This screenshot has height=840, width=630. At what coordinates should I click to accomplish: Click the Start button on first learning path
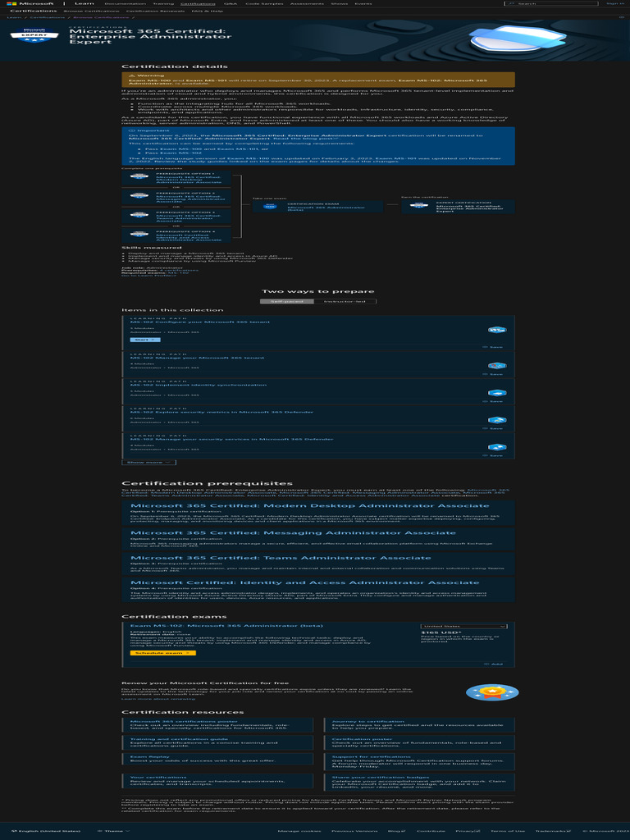tap(145, 340)
